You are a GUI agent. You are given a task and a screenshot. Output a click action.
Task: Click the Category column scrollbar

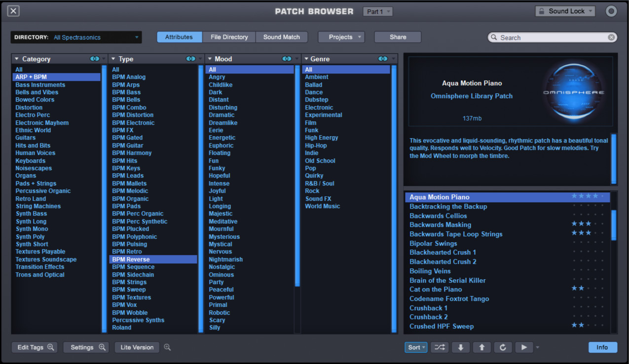pyautogui.click(x=104, y=199)
